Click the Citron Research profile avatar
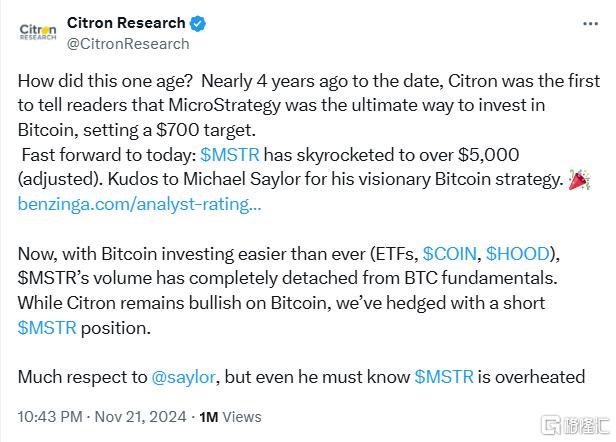The width and height of the screenshot is (616, 442). [38, 32]
